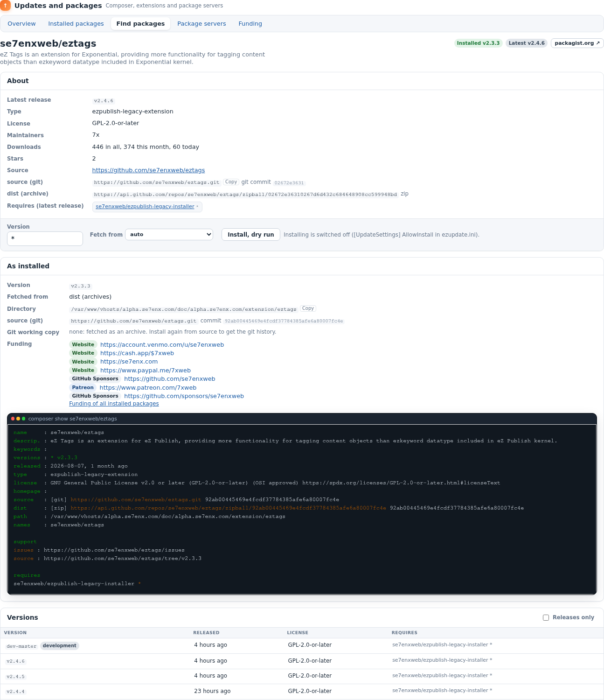
Task: Click the installed commit hash 92ab00445469e4fcdf...
Action: click(284, 321)
